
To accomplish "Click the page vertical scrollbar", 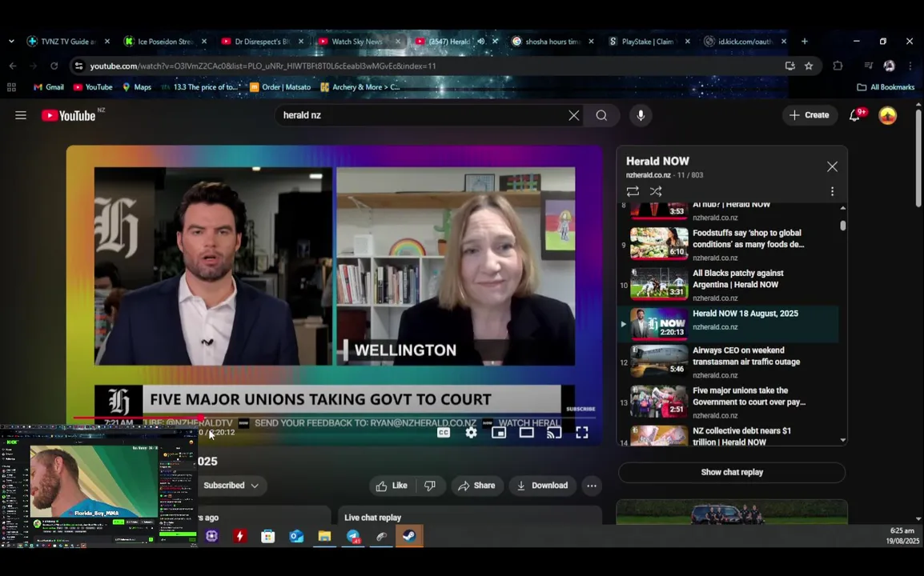I will click(918, 158).
